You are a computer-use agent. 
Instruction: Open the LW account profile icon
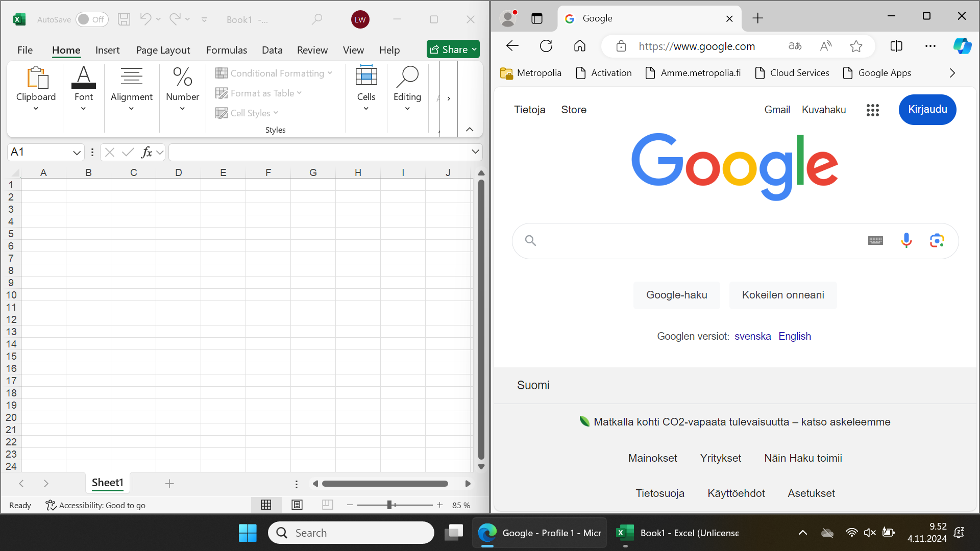(x=360, y=19)
